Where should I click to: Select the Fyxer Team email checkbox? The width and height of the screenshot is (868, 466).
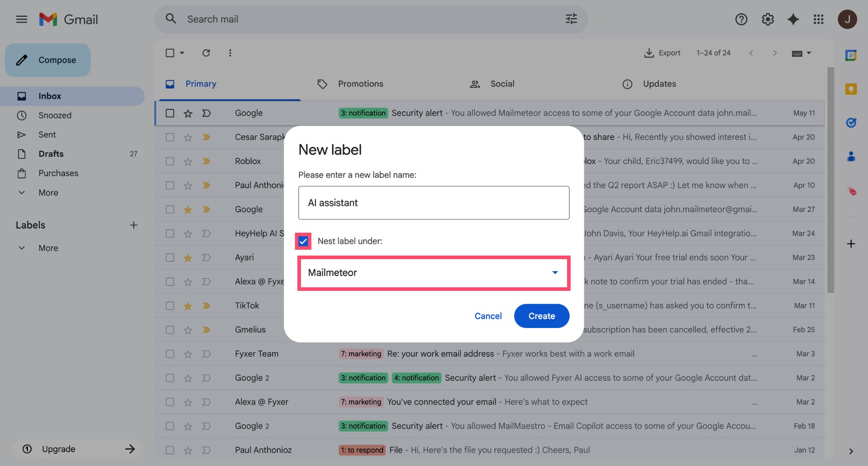(x=170, y=354)
